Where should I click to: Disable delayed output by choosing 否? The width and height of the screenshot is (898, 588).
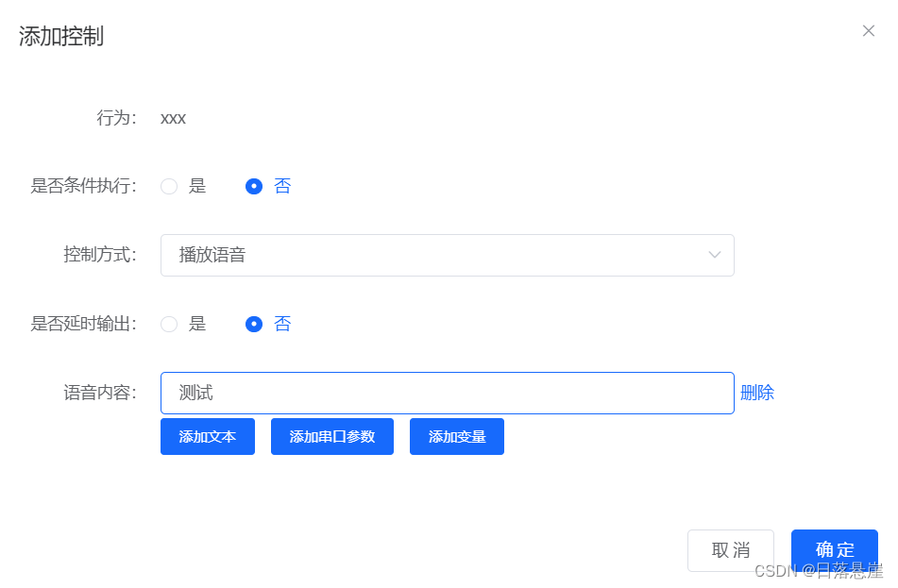(254, 324)
